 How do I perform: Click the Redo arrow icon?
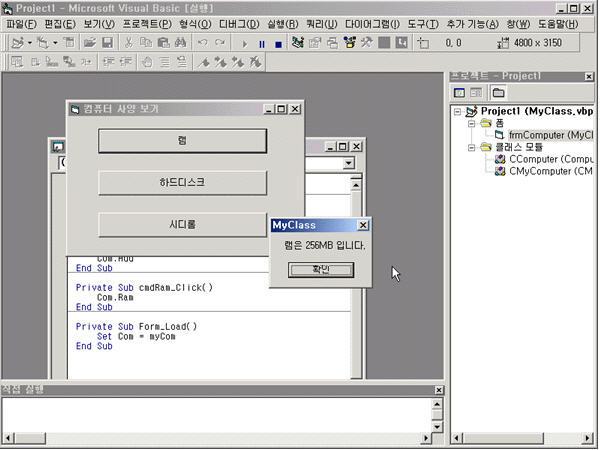[220, 43]
